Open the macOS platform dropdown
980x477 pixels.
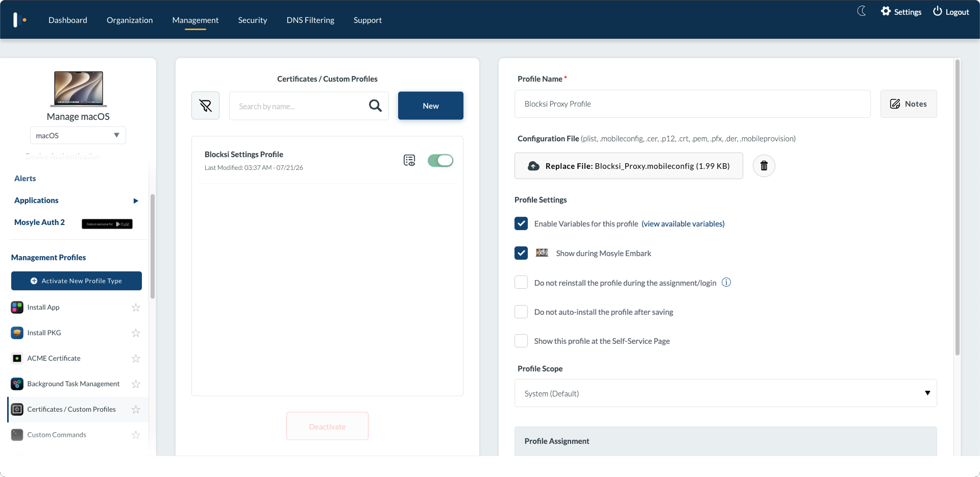[78, 135]
